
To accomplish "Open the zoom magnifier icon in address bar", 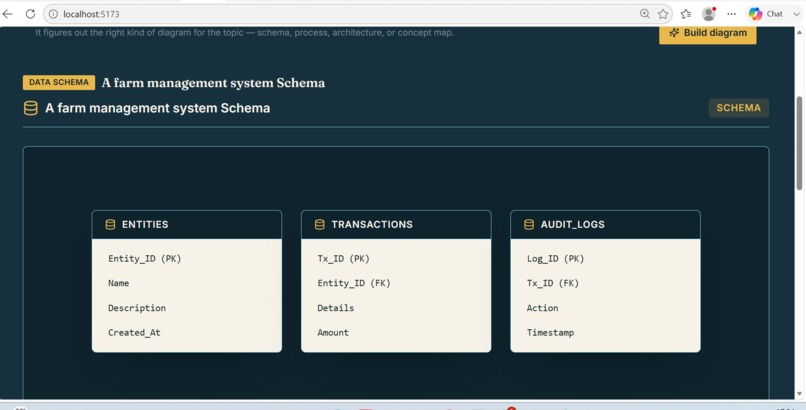I will [645, 14].
